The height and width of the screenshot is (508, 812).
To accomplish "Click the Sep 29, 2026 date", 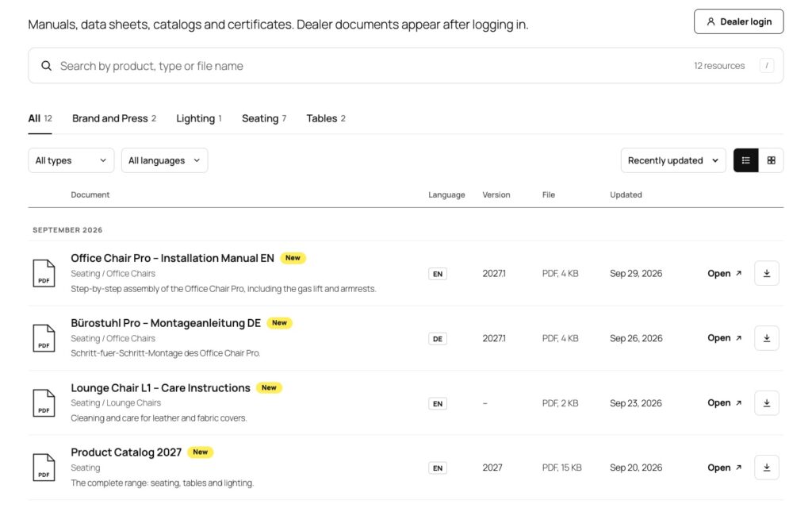I will tap(636, 274).
